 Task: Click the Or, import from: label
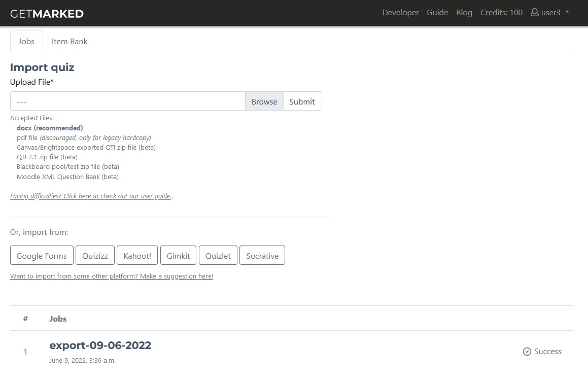[x=39, y=232]
